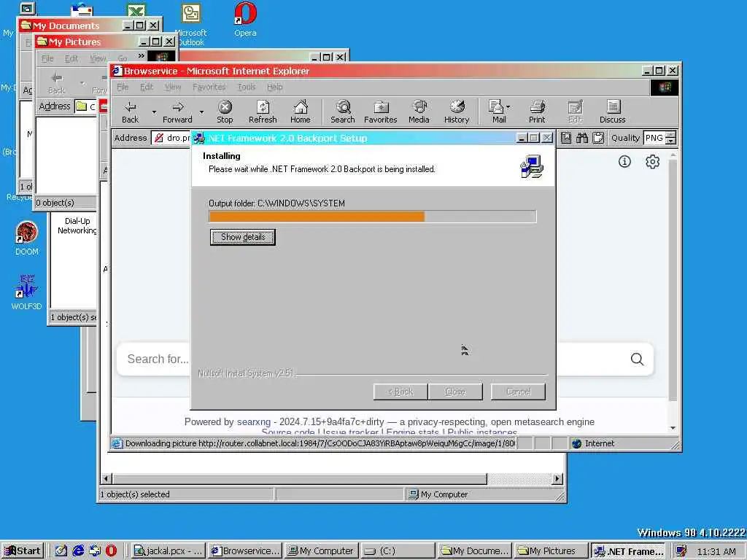The height and width of the screenshot is (560, 747).
Task: Open the Favorites pane in IE toolbar
Action: click(380, 112)
